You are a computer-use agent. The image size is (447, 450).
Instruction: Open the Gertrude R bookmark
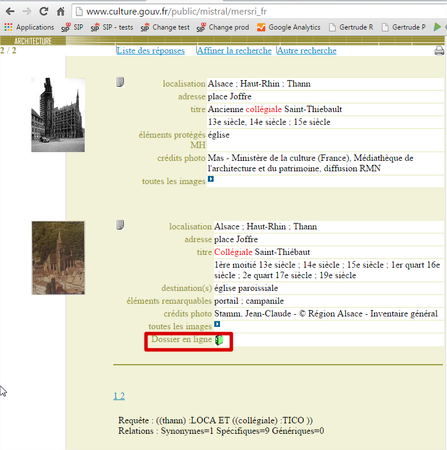coord(351,27)
